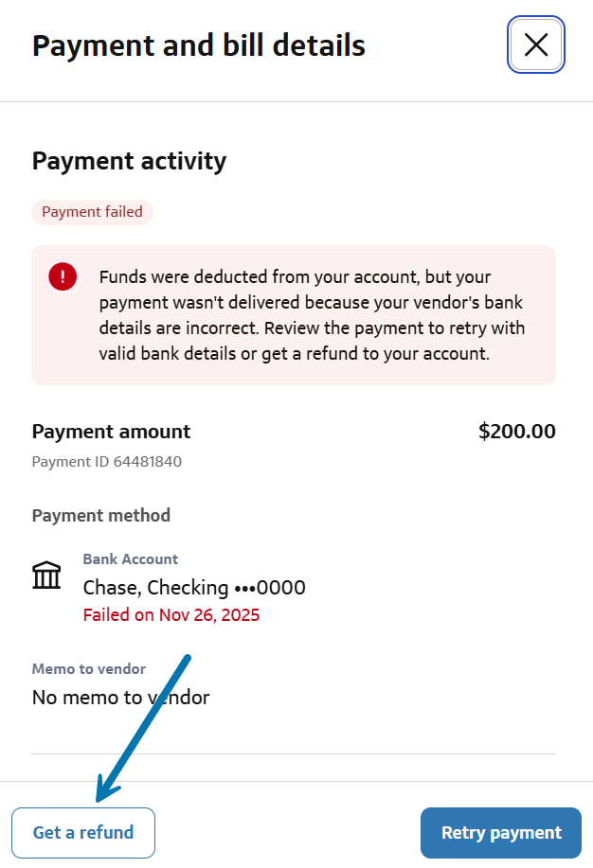
Task: Click the bank building icon
Action: (x=46, y=575)
